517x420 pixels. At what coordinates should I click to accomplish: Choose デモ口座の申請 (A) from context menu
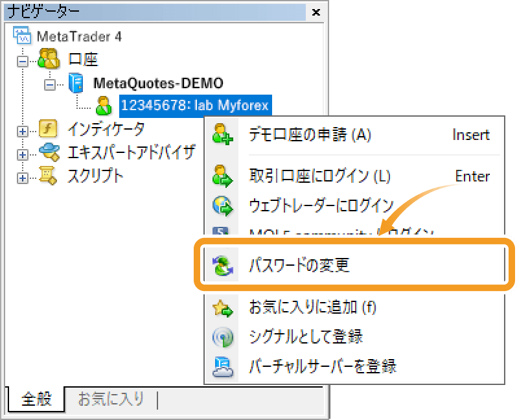click(x=354, y=135)
